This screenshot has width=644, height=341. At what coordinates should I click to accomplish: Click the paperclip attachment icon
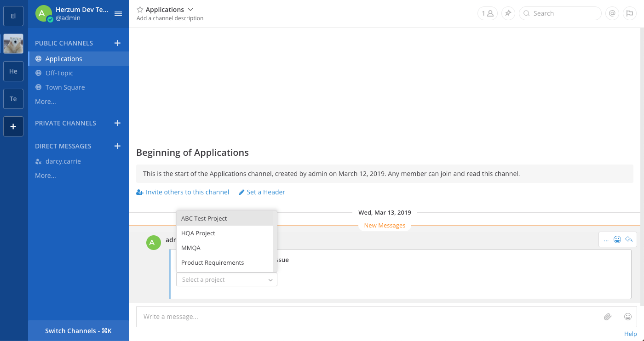(608, 317)
